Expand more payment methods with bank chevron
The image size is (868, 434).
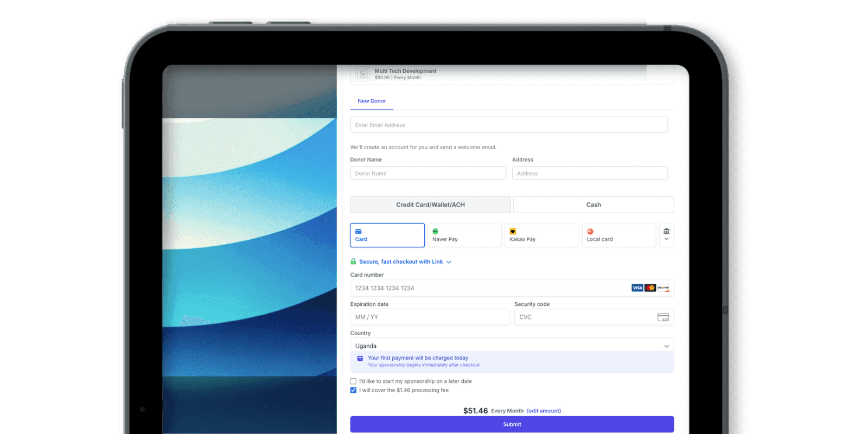(x=667, y=235)
